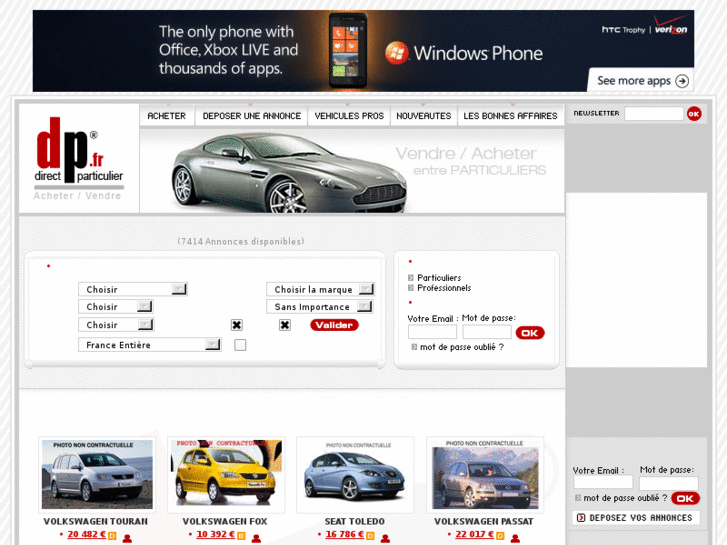Open the 10 392 € price link
This screenshot has height=545, width=727.
click(x=216, y=534)
